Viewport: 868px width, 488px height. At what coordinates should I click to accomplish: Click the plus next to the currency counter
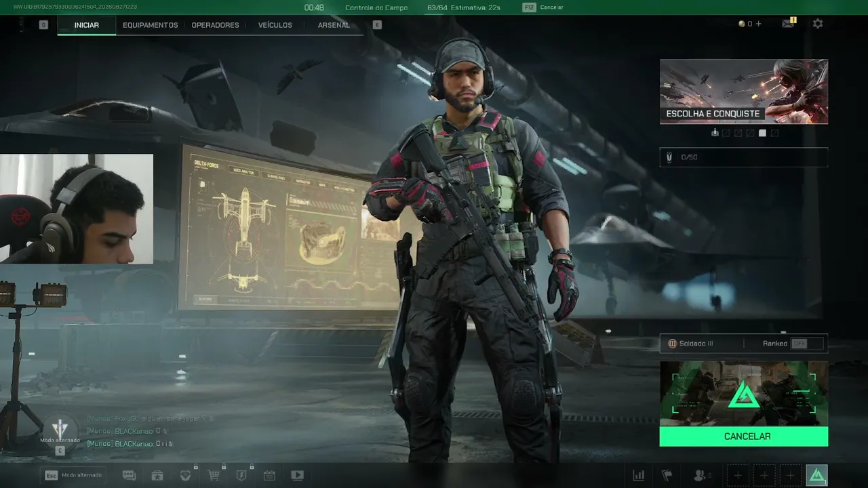[x=758, y=24]
